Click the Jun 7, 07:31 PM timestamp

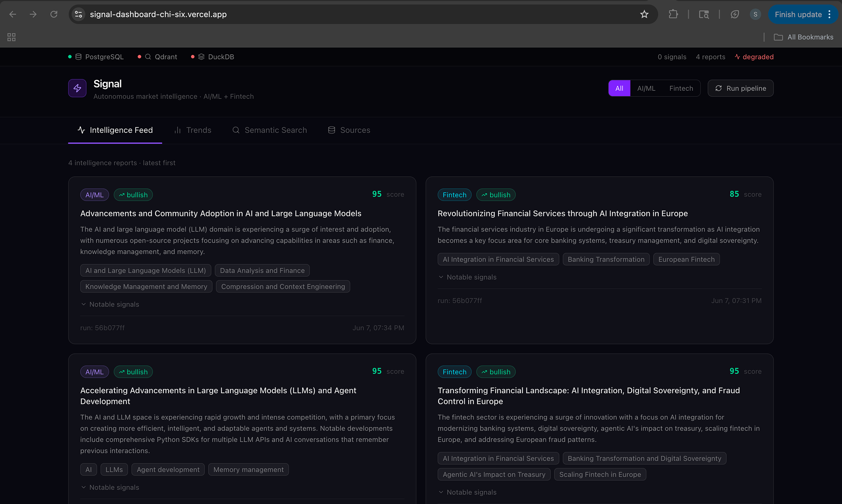pyautogui.click(x=736, y=301)
